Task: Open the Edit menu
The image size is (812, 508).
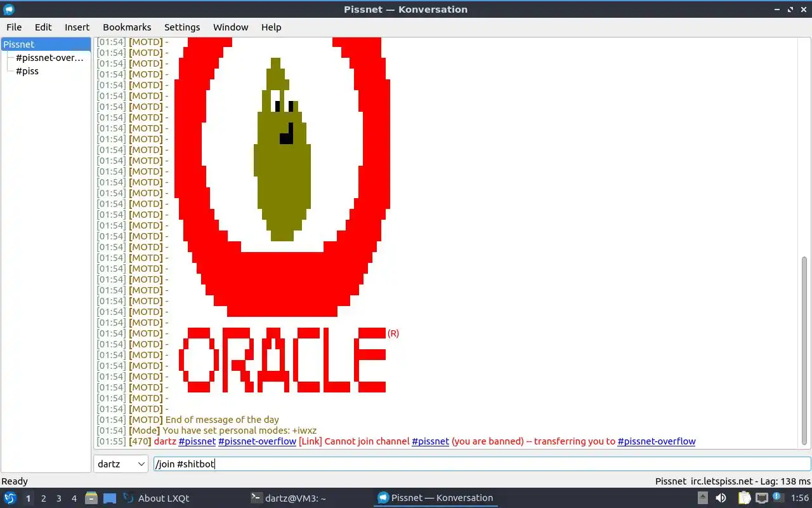Action: click(43, 27)
